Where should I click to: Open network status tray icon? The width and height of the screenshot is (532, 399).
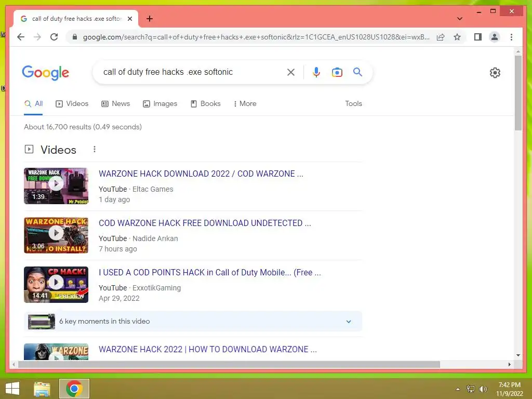(471, 389)
